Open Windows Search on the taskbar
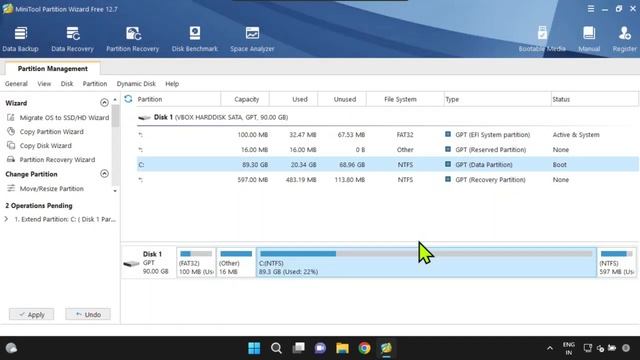Viewport: 640px width, 360px height. click(x=276, y=348)
